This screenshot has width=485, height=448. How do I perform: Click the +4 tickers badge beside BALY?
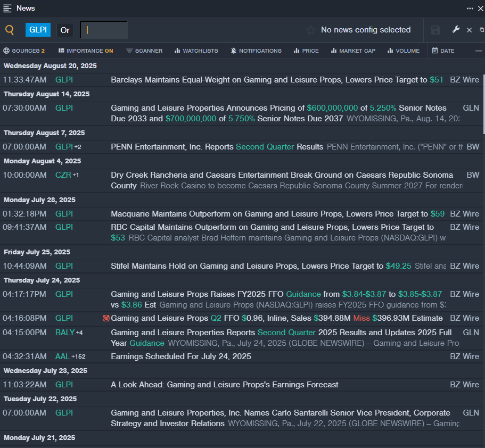(79, 333)
